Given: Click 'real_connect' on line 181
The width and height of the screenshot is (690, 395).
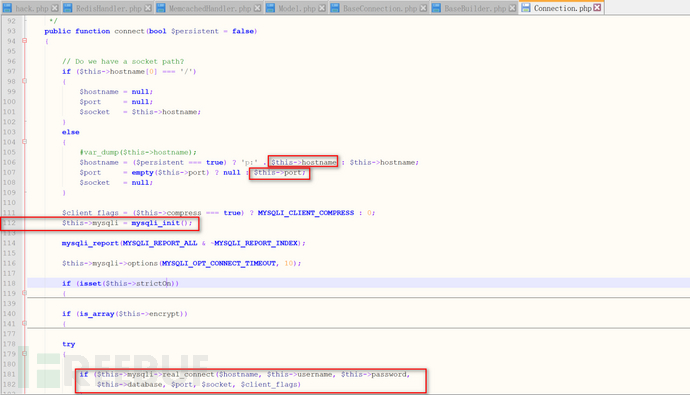Looking at the screenshot, I should (188, 375).
